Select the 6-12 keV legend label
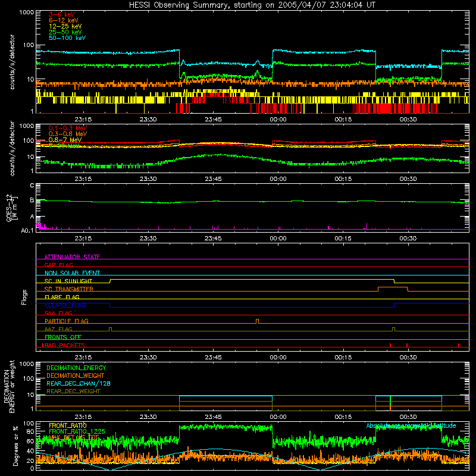Screen dimensions: 476x476 (64, 20)
